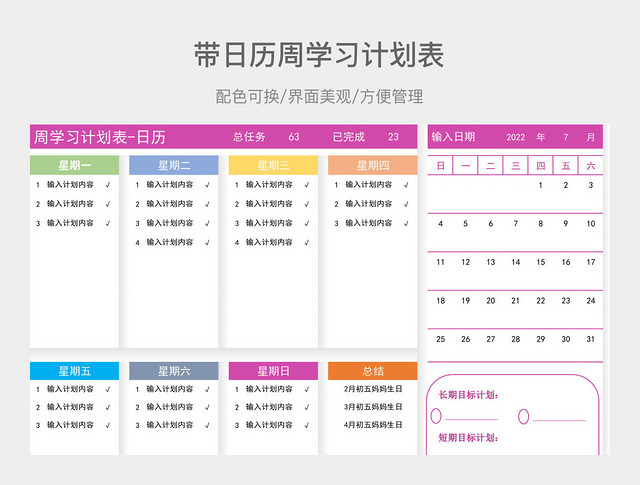Click the calendar weekday header 三
The image size is (640, 485).
pyautogui.click(x=516, y=166)
